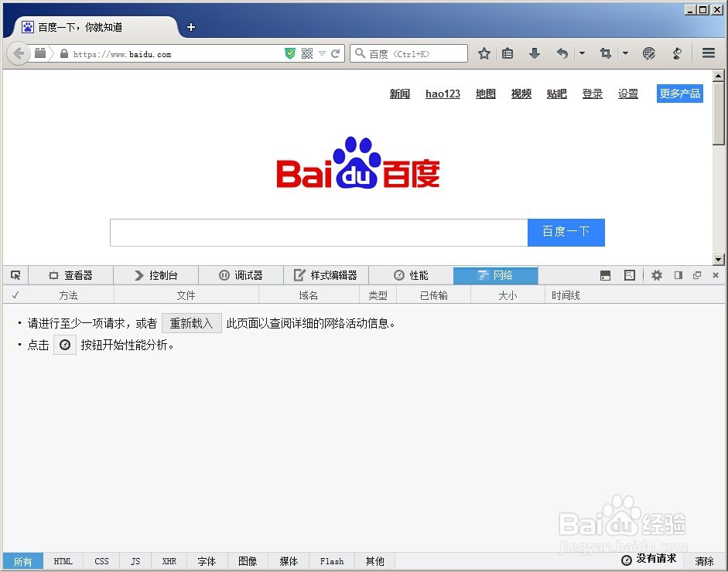The width and height of the screenshot is (728, 572).
Task: Switch to the 查看器 inspector tab
Action: (x=70, y=275)
